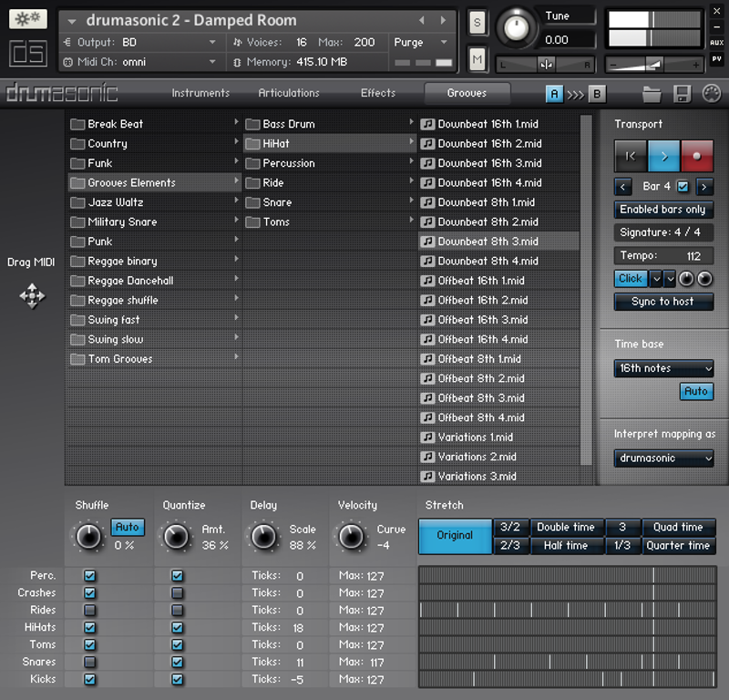Save preset with the floppy disk icon

tap(682, 94)
